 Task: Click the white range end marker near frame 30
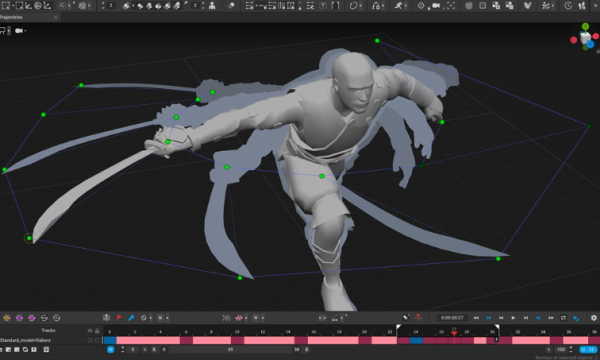click(497, 327)
